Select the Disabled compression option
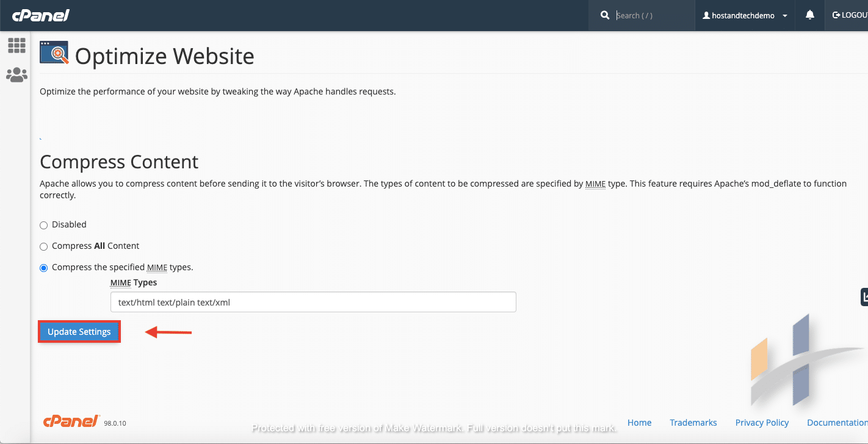 tap(43, 225)
